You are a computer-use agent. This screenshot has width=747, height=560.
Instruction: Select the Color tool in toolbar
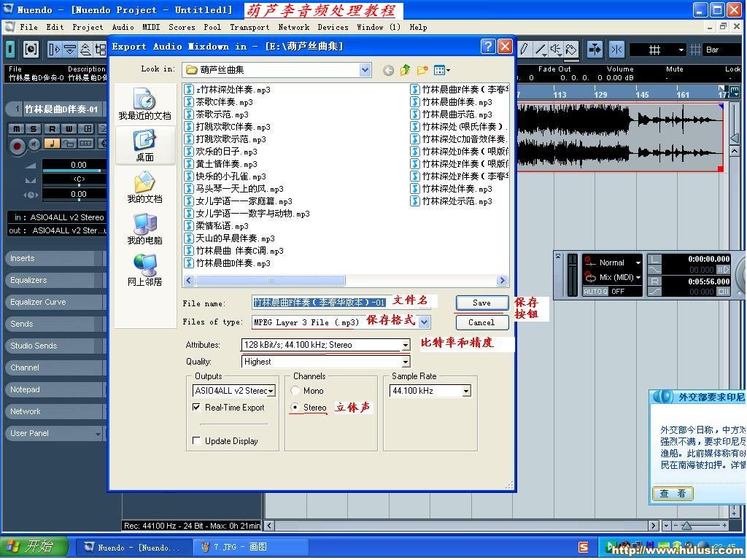tap(571, 49)
